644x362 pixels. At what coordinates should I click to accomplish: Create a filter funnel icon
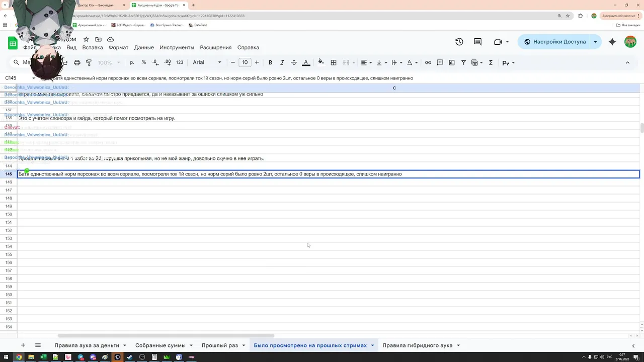point(463,62)
